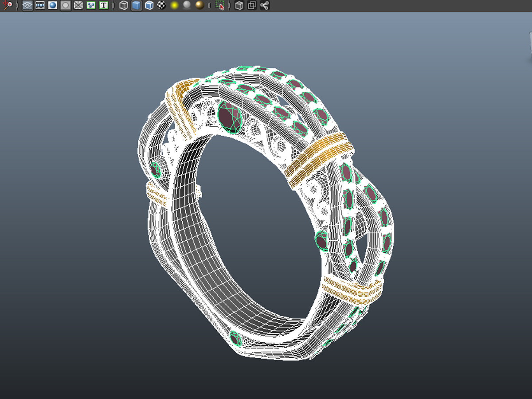Toggle Wireframe on Shaded cube icon
The height and width of the screenshot is (399, 532).
pos(149,6)
